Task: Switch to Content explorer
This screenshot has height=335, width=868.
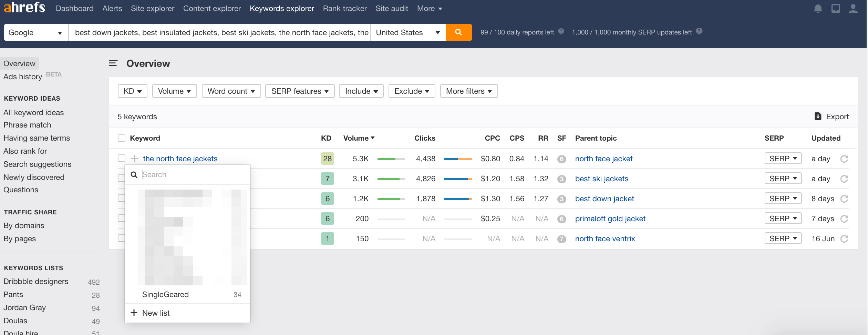Action: pos(212,8)
